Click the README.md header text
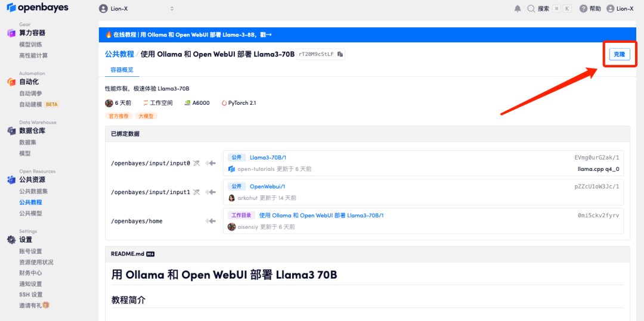644x321 pixels. click(x=128, y=254)
